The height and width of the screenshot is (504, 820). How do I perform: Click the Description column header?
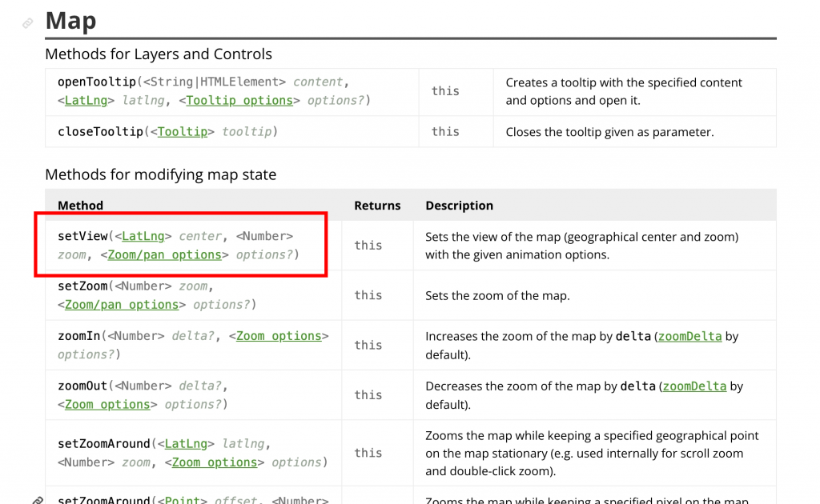pos(459,206)
